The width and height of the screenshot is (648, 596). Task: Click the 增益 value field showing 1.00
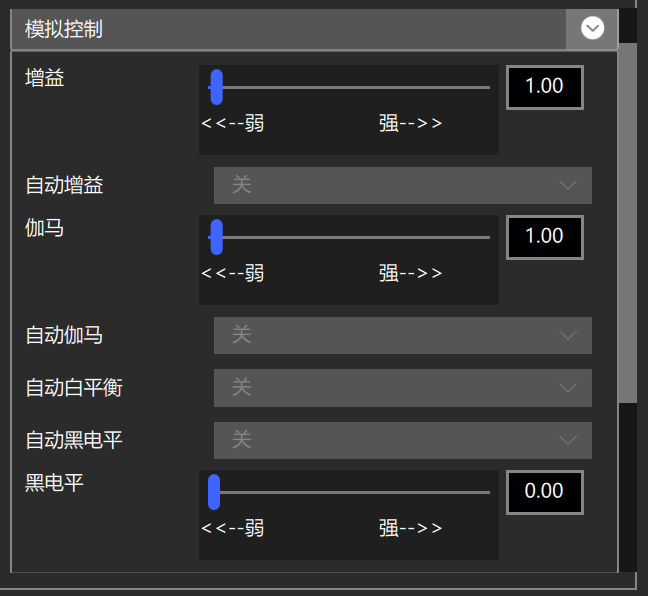point(544,87)
